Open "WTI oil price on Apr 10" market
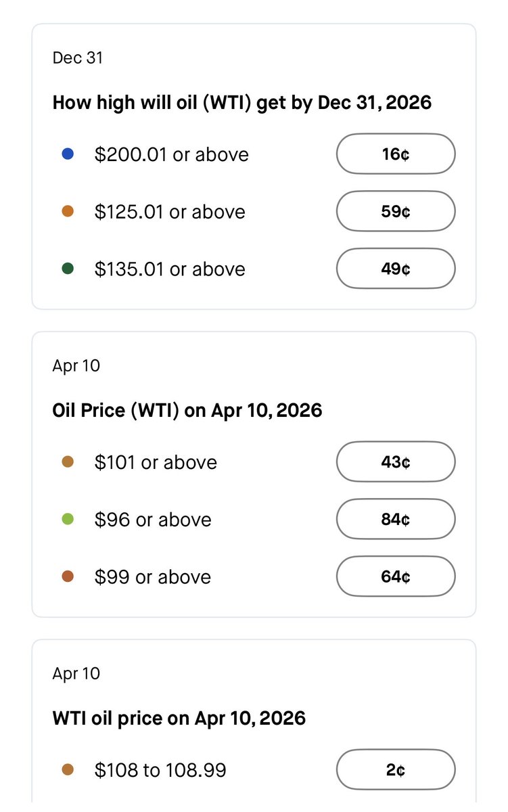Screen dimensions: 508x812 179,718
